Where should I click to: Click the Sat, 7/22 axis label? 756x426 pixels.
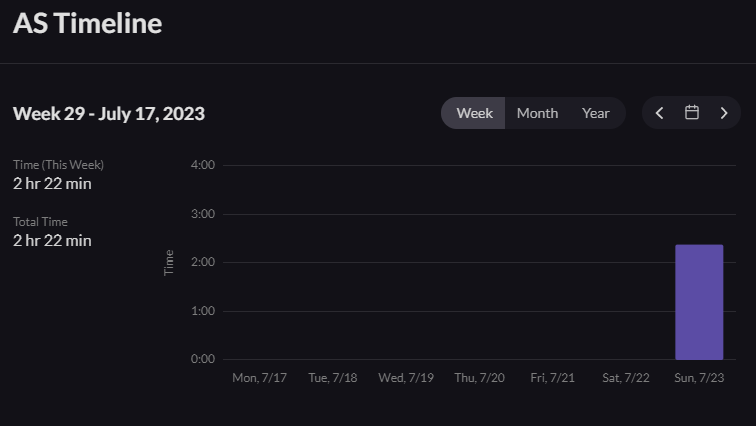point(626,378)
